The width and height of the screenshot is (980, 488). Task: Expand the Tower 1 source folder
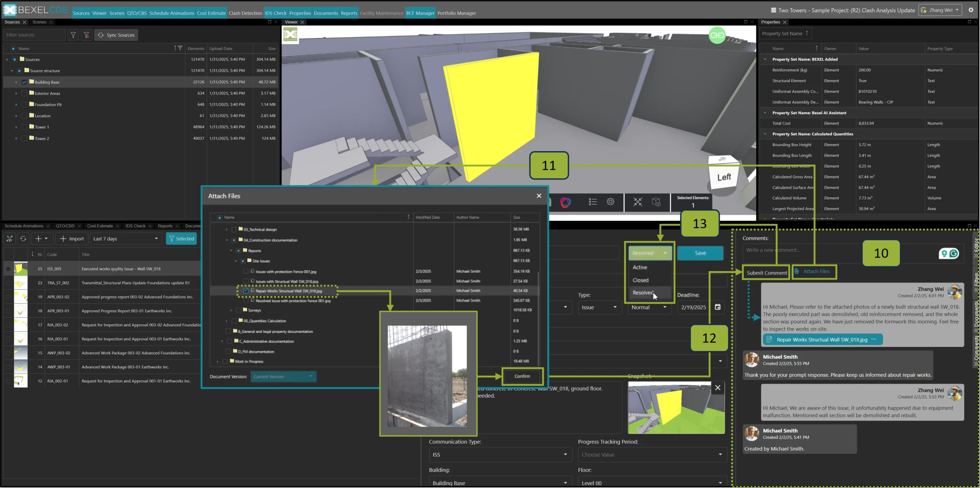pos(16,127)
